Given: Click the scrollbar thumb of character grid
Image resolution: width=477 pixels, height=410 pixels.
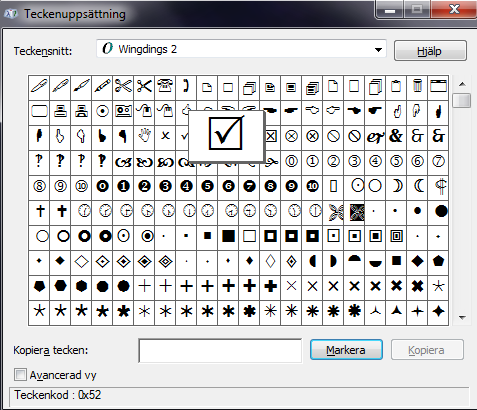Looking at the screenshot, I should (462, 100).
